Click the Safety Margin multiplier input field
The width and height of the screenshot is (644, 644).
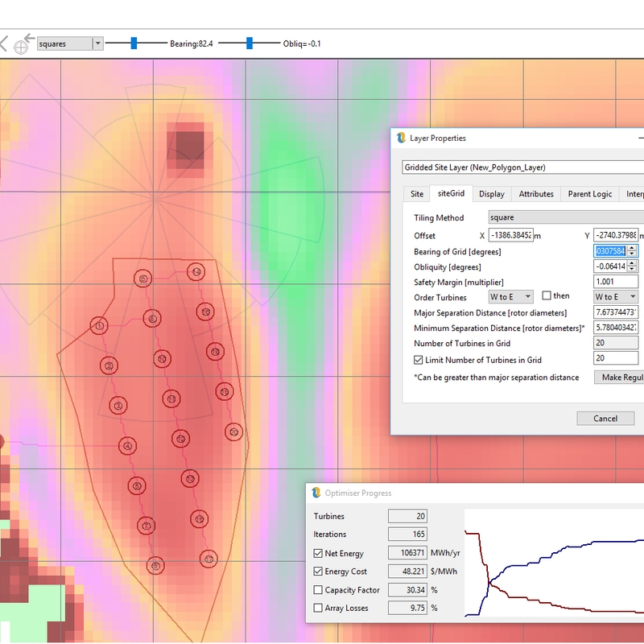pos(615,282)
